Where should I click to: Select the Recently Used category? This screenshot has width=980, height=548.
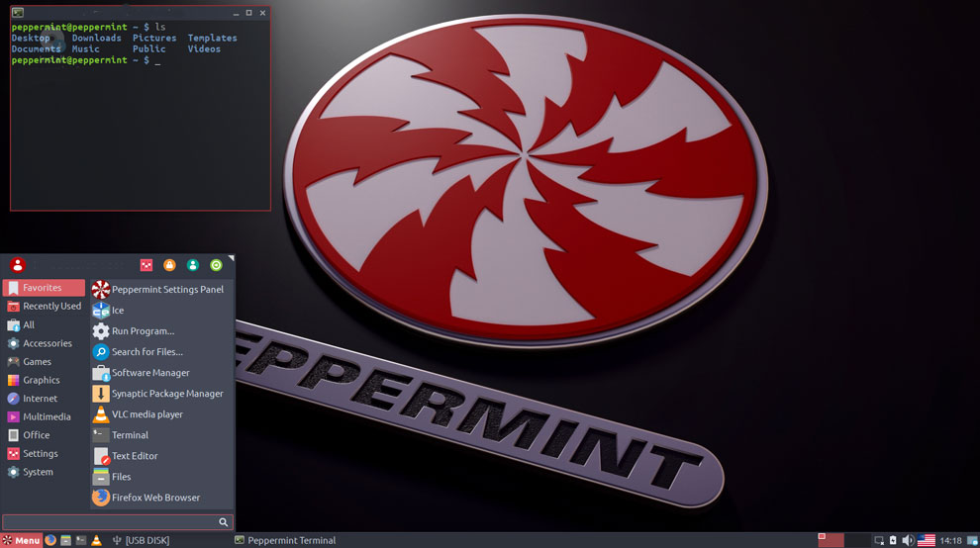(x=44, y=307)
